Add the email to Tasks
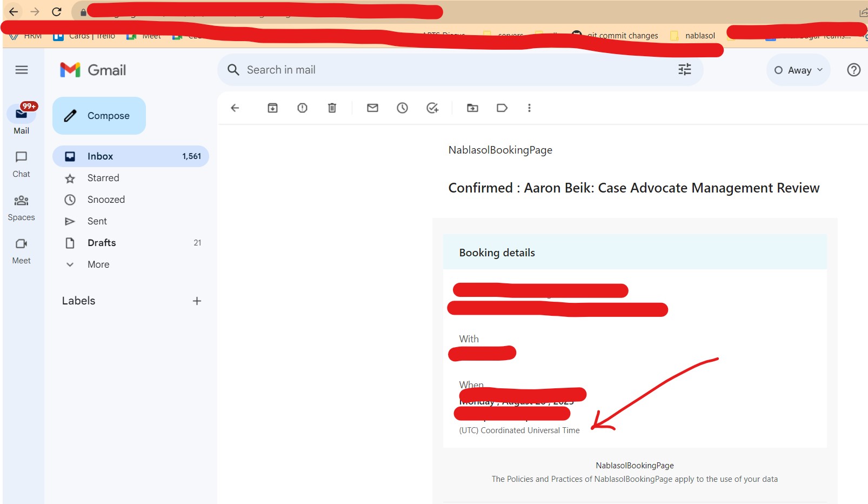Screen dimensions: 868x504 432,108
